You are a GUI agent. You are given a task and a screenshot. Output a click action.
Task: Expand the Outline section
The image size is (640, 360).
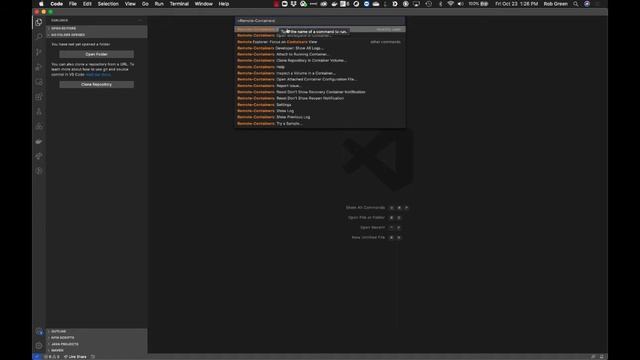coord(97,331)
